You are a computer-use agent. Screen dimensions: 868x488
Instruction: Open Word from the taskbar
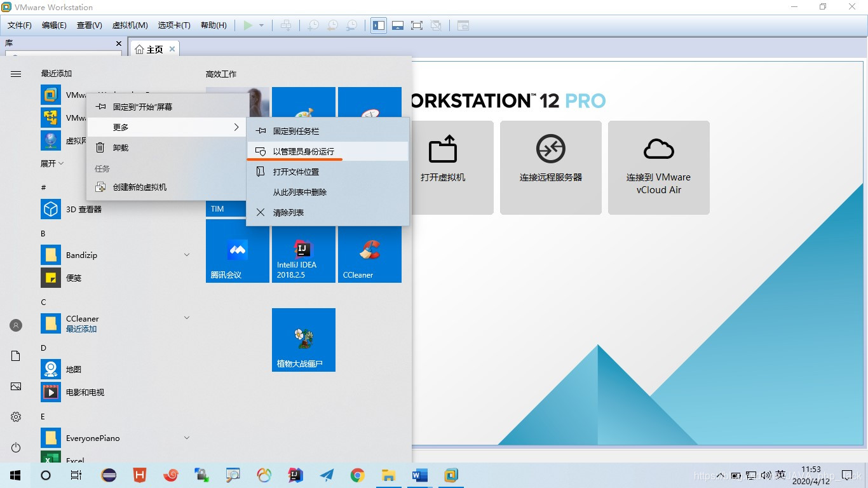coord(420,475)
